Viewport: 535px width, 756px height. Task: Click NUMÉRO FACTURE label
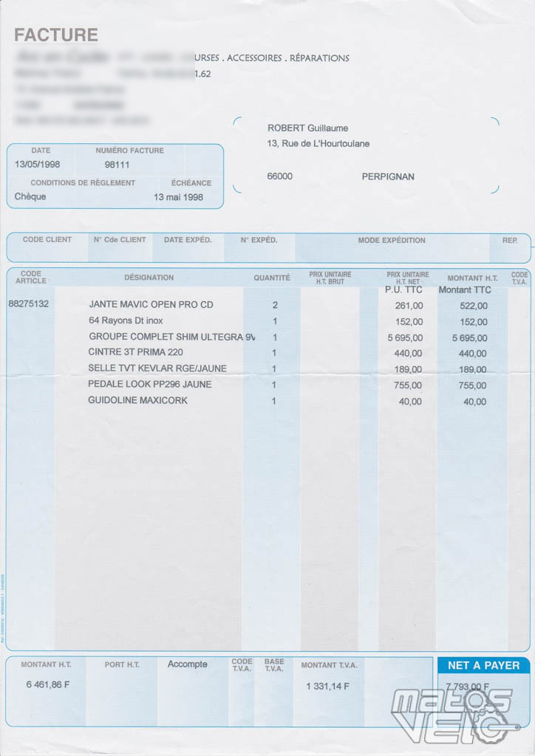pos(129,151)
